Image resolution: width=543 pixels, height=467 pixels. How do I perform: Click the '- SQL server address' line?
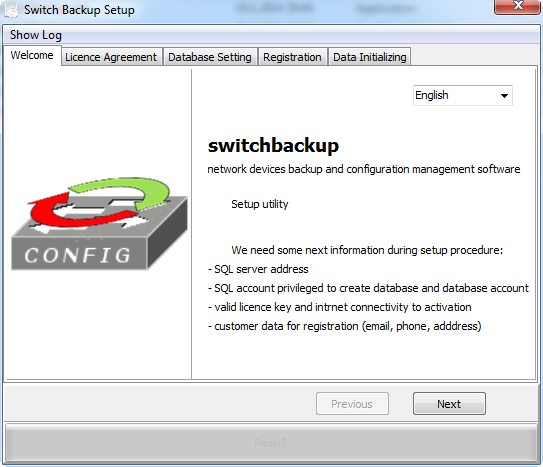pyautogui.click(x=258, y=269)
